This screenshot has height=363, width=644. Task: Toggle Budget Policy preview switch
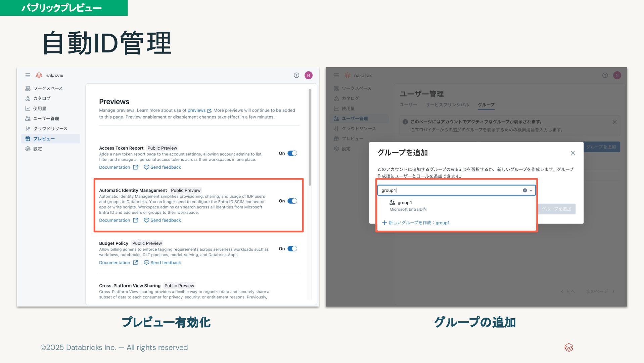click(x=292, y=249)
